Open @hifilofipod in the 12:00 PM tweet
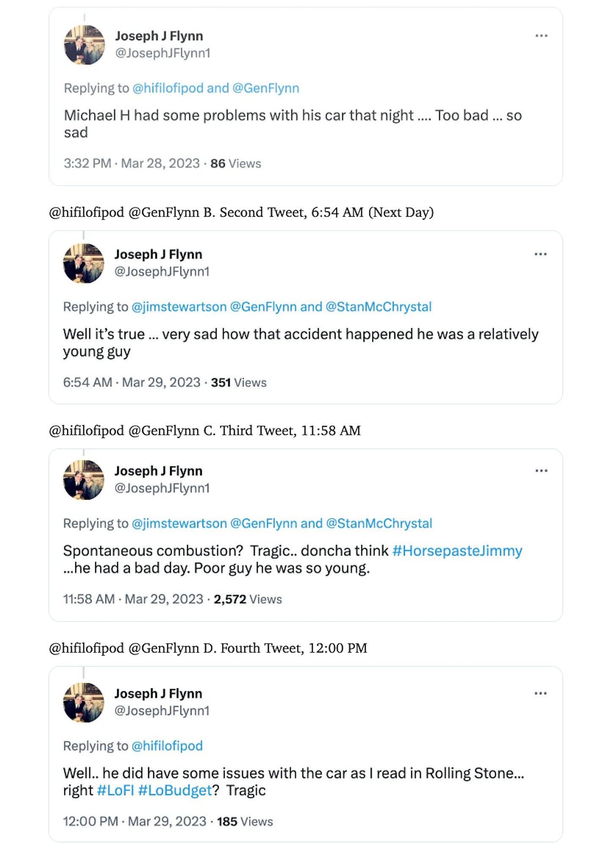Screen dimensions: 616x855 coord(167,746)
